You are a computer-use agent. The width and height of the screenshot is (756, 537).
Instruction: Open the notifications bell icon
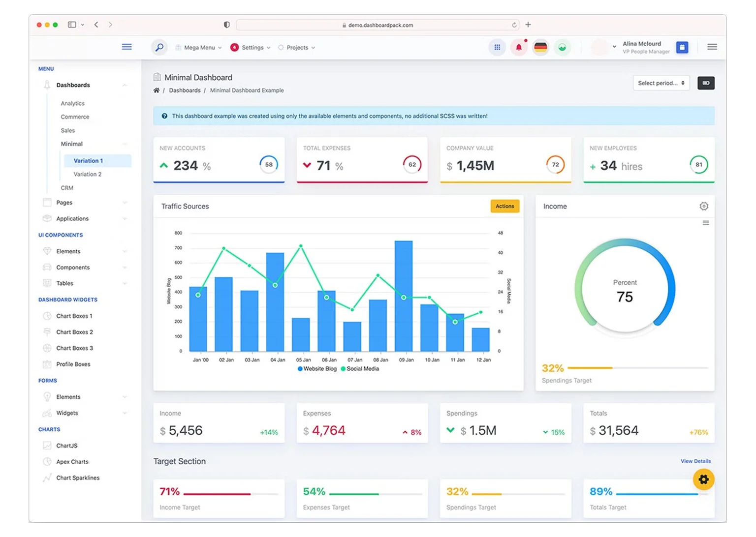(x=518, y=48)
